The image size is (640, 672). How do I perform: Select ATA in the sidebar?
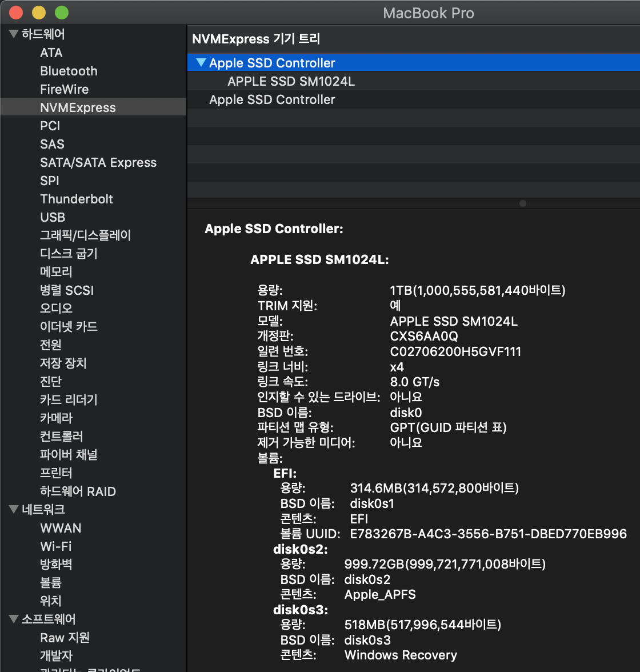(x=51, y=53)
